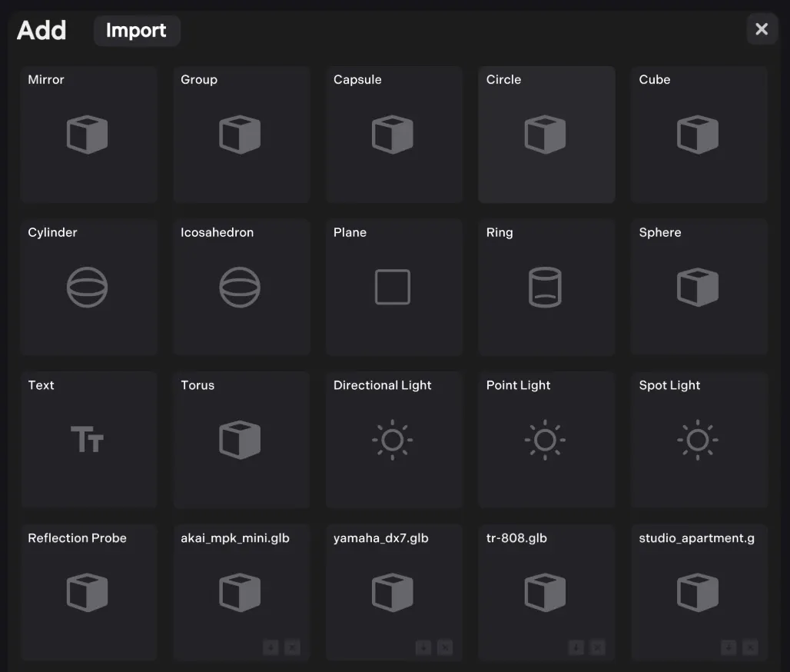Insert a Ring shape
This screenshot has height=672, width=790.
[546, 288]
